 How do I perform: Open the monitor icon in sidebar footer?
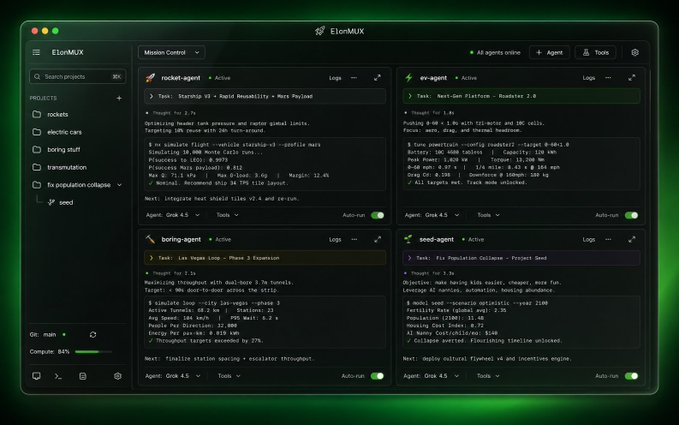click(36, 376)
